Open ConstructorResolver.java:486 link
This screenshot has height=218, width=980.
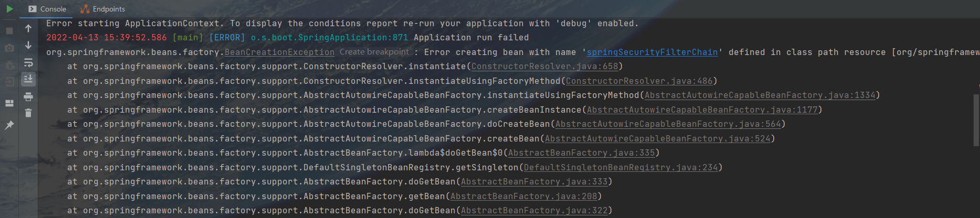point(639,81)
